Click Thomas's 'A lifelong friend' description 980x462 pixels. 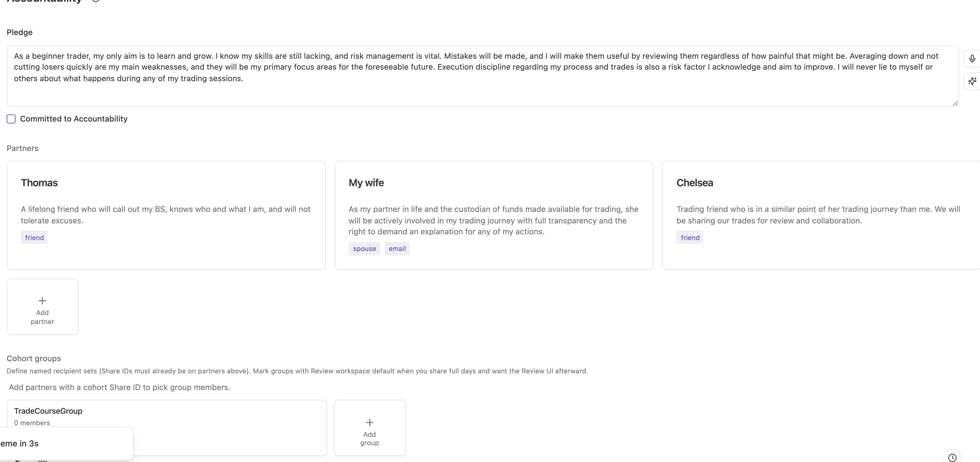tap(166, 215)
